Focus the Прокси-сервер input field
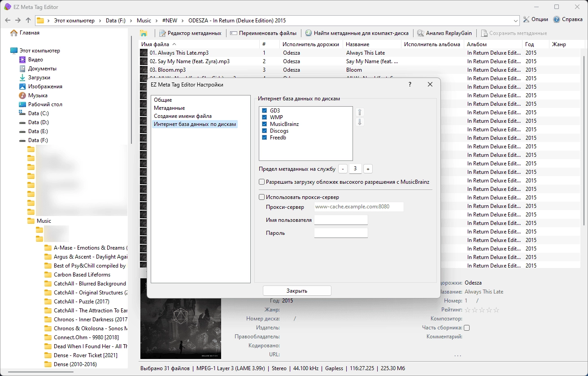 (x=359, y=207)
